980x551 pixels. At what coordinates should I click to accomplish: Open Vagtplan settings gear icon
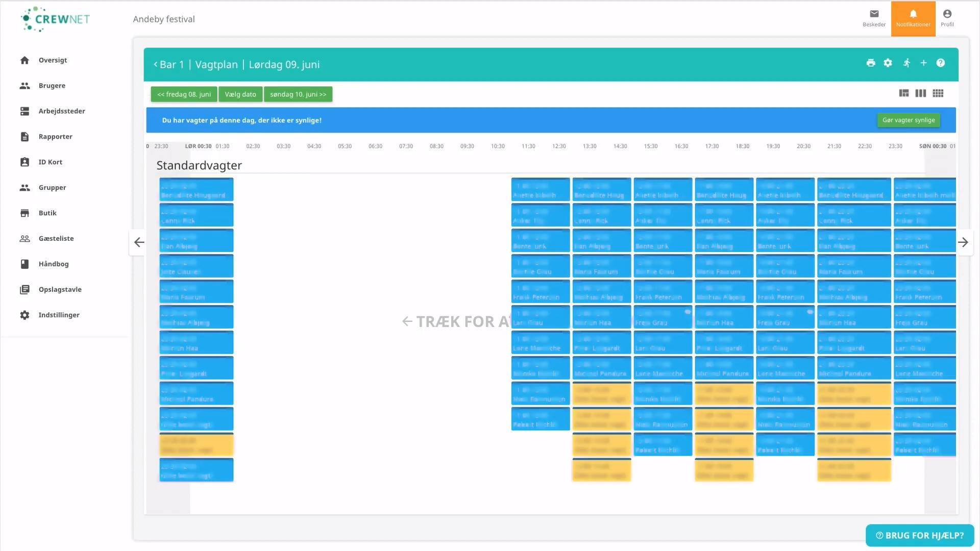tap(888, 63)
